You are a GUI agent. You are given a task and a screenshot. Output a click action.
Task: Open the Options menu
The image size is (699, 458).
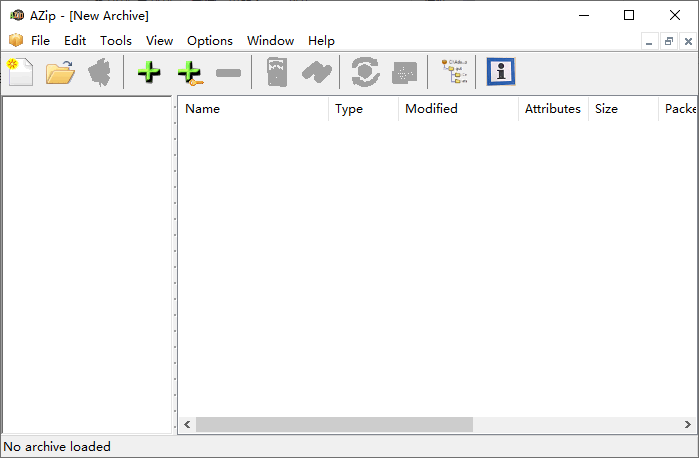[210, 41]
